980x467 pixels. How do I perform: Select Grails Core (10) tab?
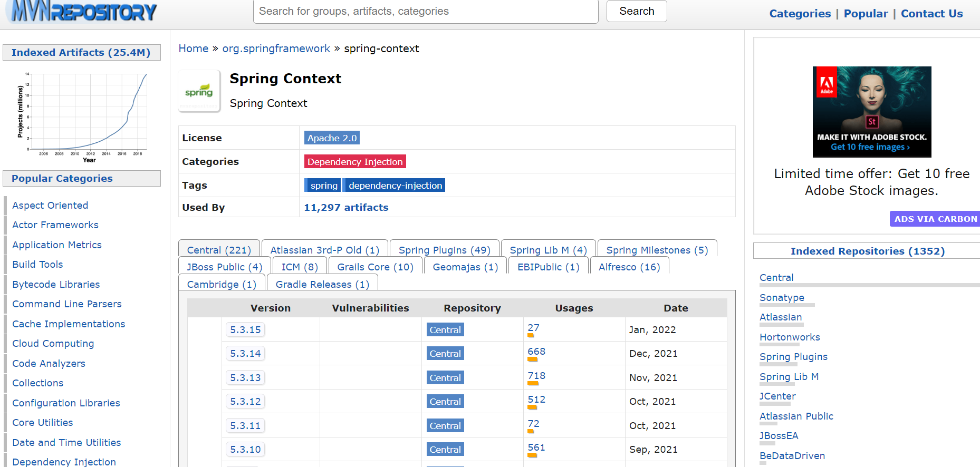click(x=376, y=267)
